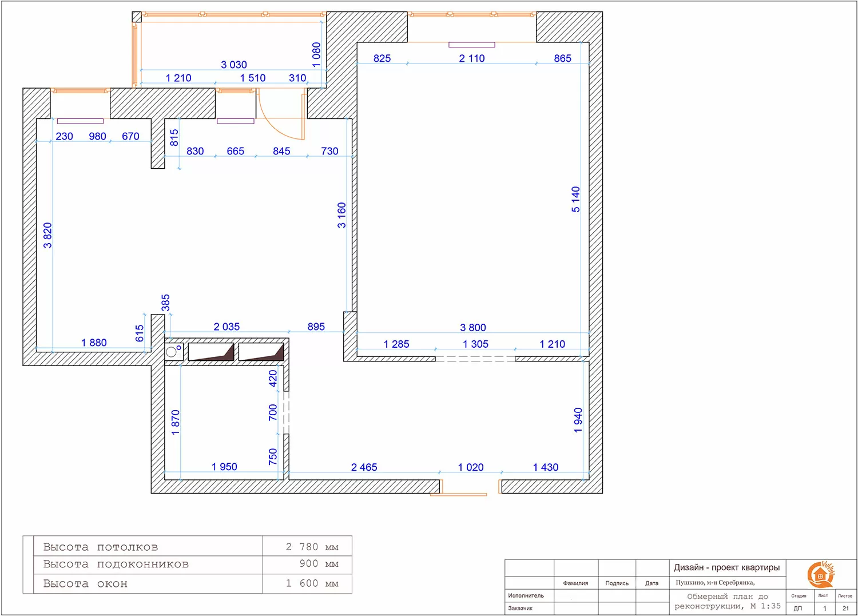Image resolution: width=858 pixels, height=616 pixels.
Task: Click the vertical 1 870 dimension
Action: coord(176,422)
